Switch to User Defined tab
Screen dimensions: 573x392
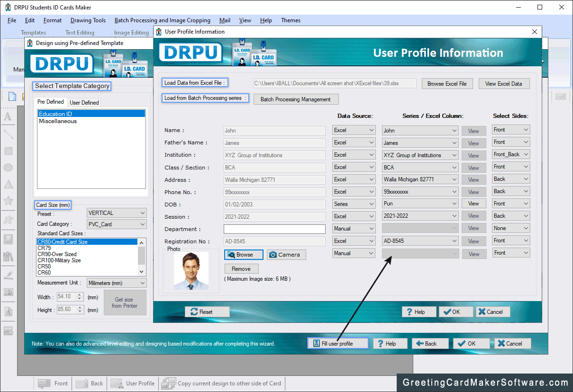(x=84, y=102)
